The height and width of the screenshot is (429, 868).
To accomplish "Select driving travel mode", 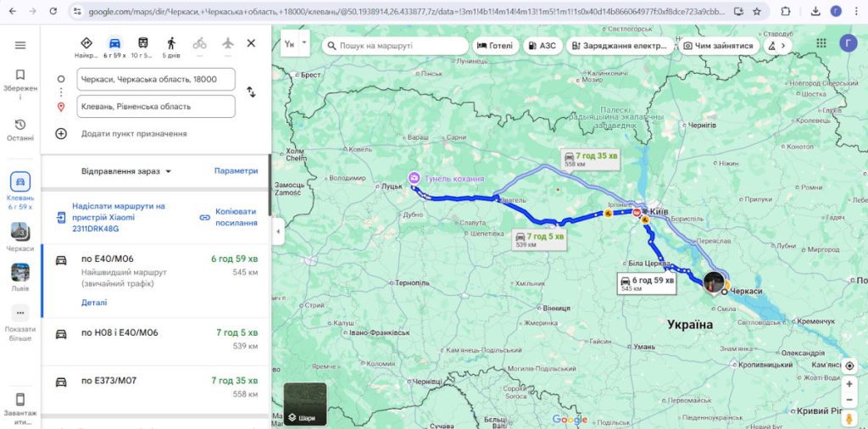I will tap(114, 47).
